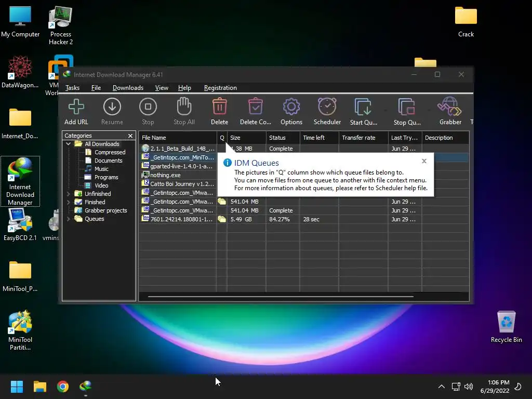Open the Downloads menu
Viewport: 532px width, 399px height.
128,88
